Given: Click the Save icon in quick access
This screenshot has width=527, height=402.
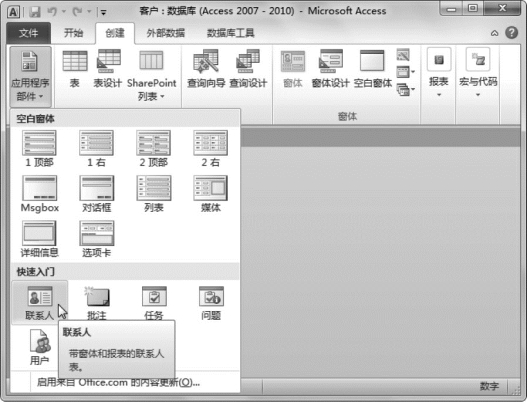Looking at the screenshot, I should (34, 12).
